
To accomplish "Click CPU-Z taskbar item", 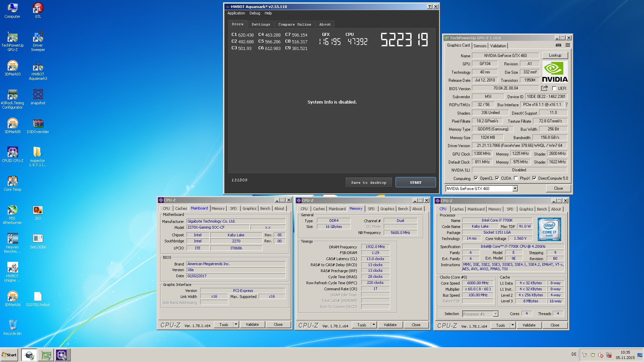I will pos(62,355).
